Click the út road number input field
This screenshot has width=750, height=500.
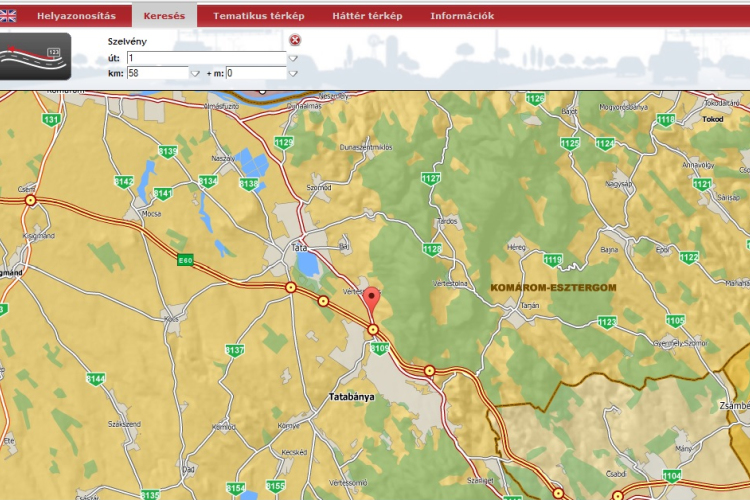coord(205,59)
